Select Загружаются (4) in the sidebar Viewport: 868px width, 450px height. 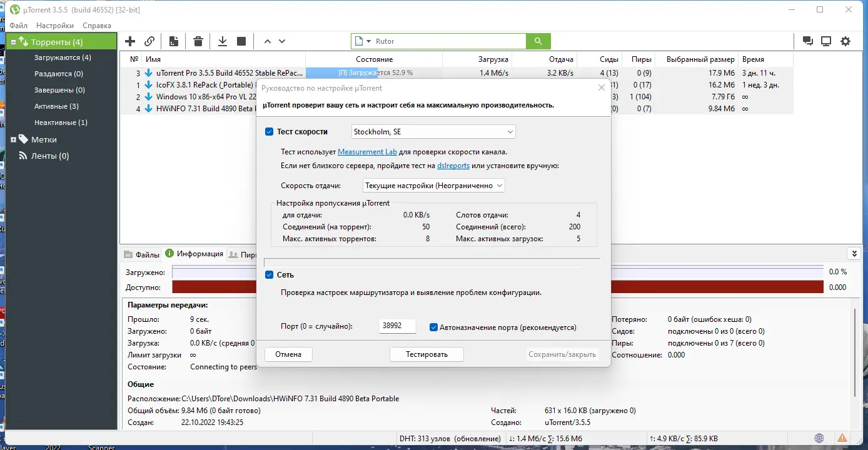point(63,57)
